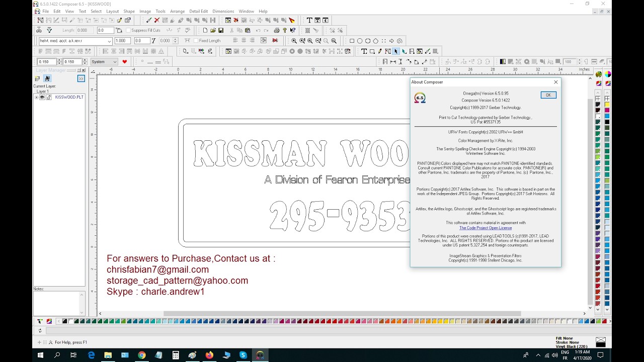Open the font name dropdown
This screenshot has width=644, height=362.
(110, 41)
